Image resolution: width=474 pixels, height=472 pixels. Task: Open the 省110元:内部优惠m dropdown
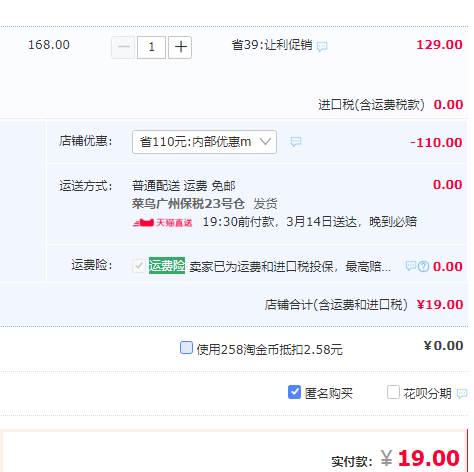point(204,142)
